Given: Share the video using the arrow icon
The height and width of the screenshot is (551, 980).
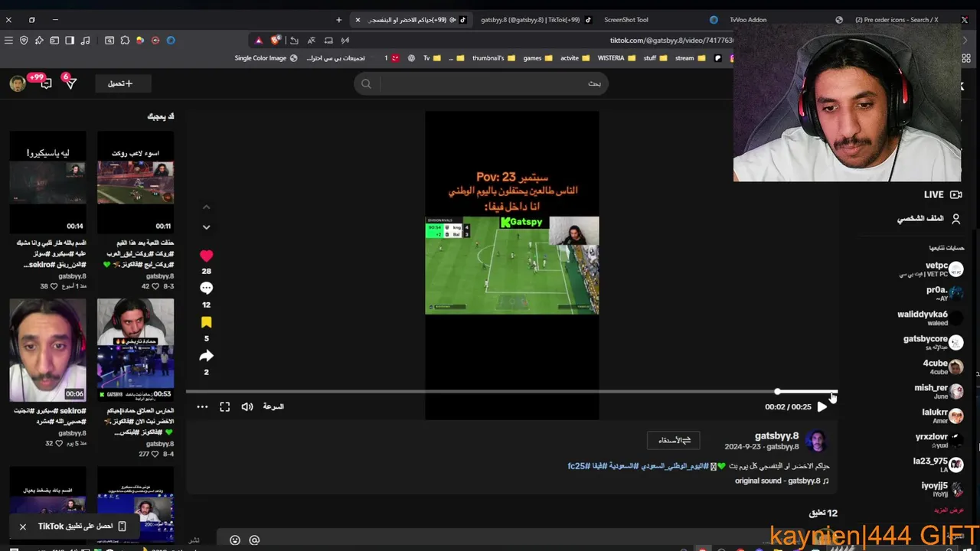Looking at the screenshot, I should [206, 356].
